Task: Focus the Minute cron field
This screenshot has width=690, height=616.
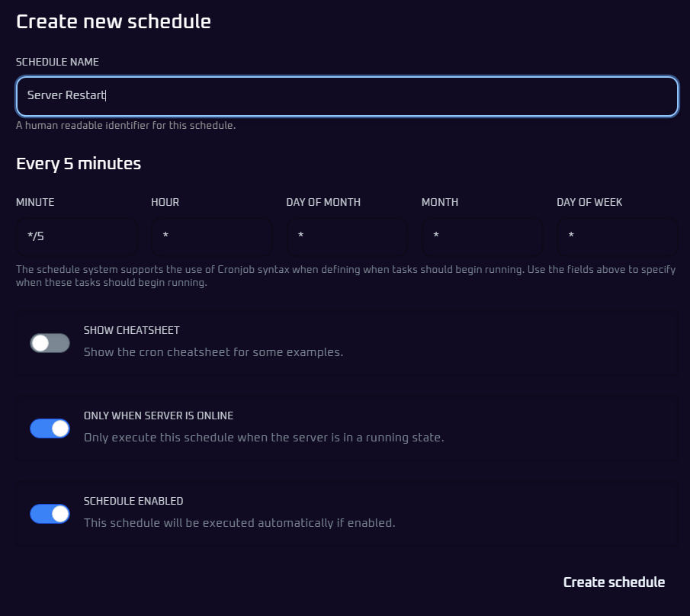Action: coord(77,236)
